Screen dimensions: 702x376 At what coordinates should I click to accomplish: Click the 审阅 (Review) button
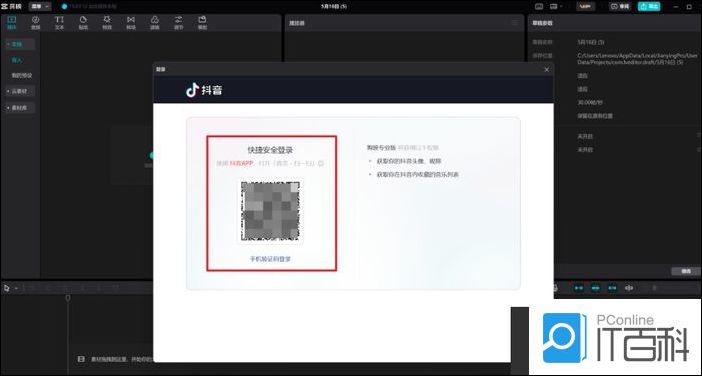pyautogui.click(x=620, y=6)
